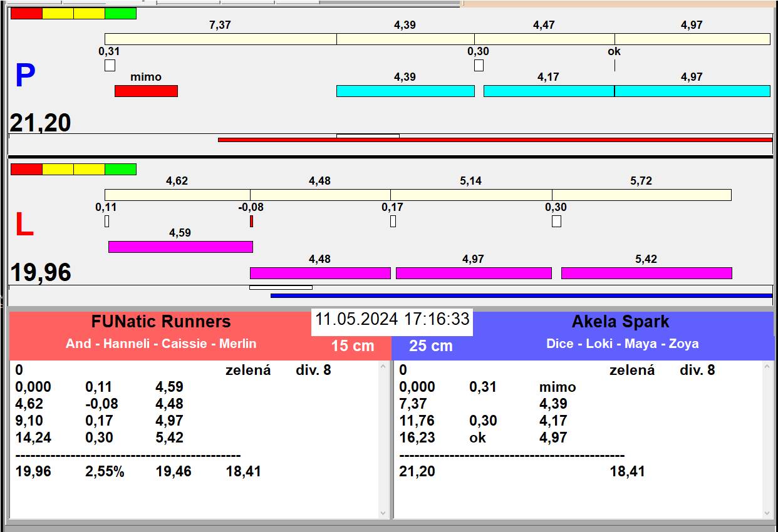Click the blue progress line in lane L
The width and height of the screenshot is (778, 532).
[521, 295]
